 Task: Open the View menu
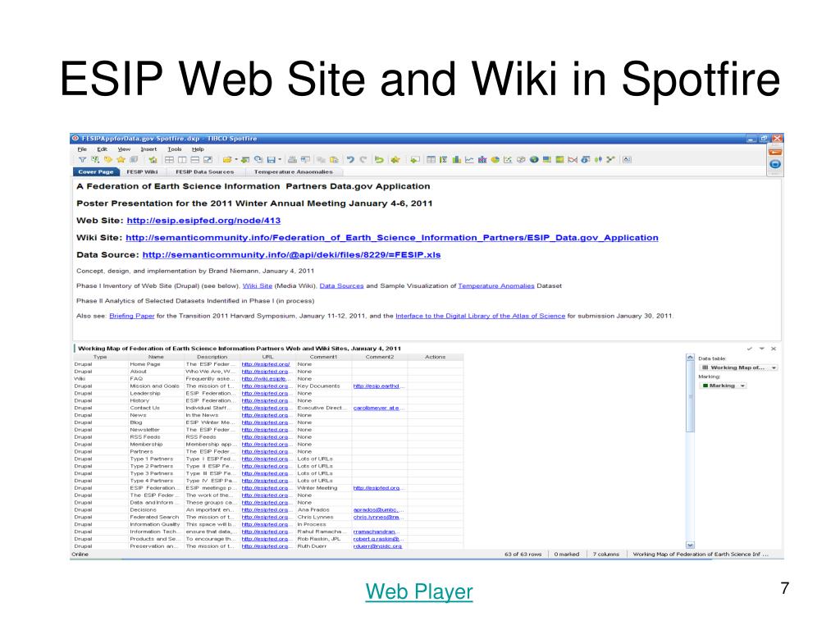tap(124, 149)
